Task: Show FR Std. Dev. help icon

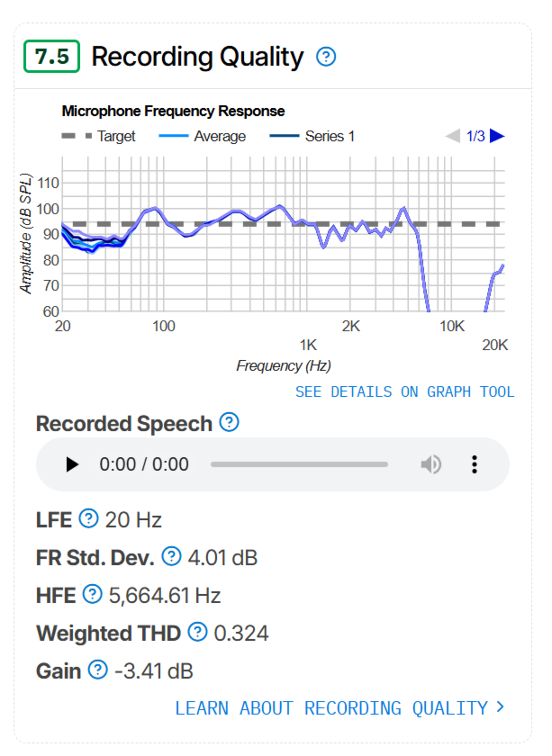Action: 171,556
